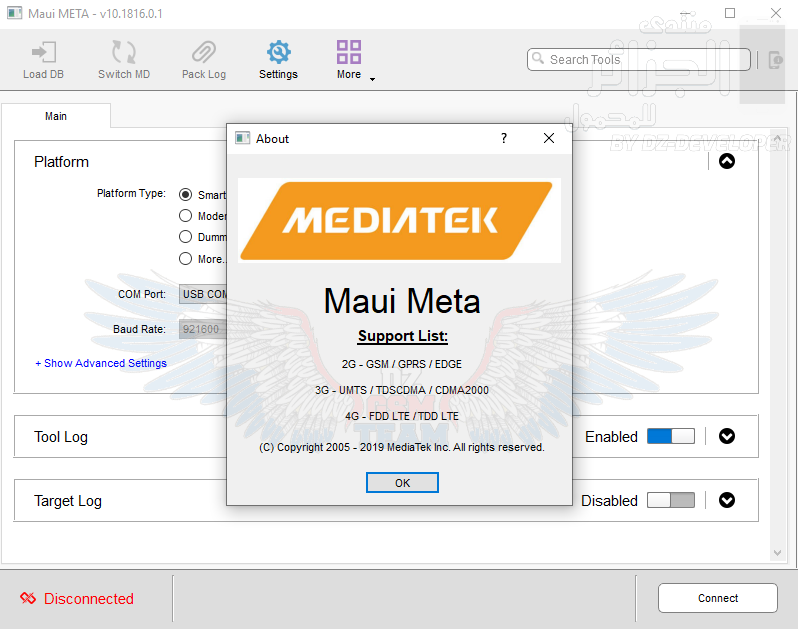Click the '4G - FDD LTE / TDD LTE' text

click(x=402, y=416)
